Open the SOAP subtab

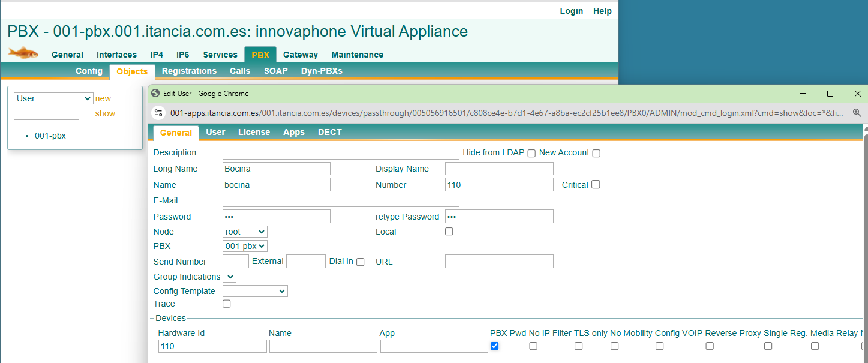click(276, 71)
